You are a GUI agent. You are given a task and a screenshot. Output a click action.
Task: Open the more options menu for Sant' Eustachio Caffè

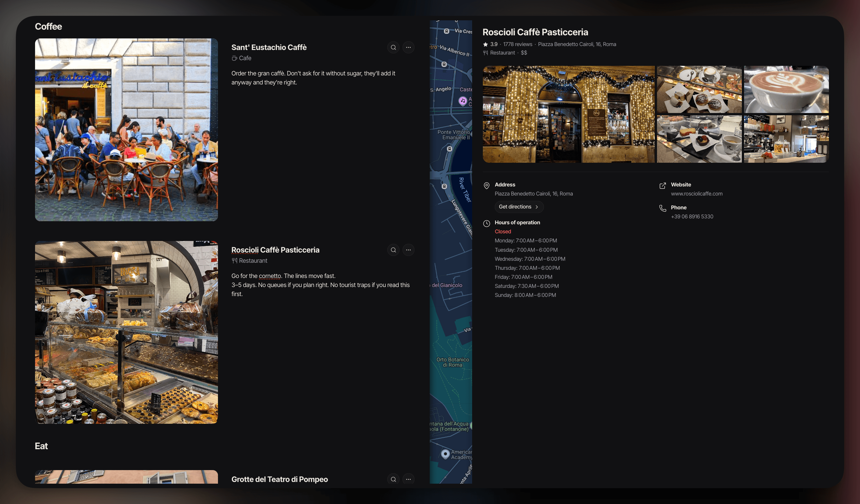[x=408, y=47]
